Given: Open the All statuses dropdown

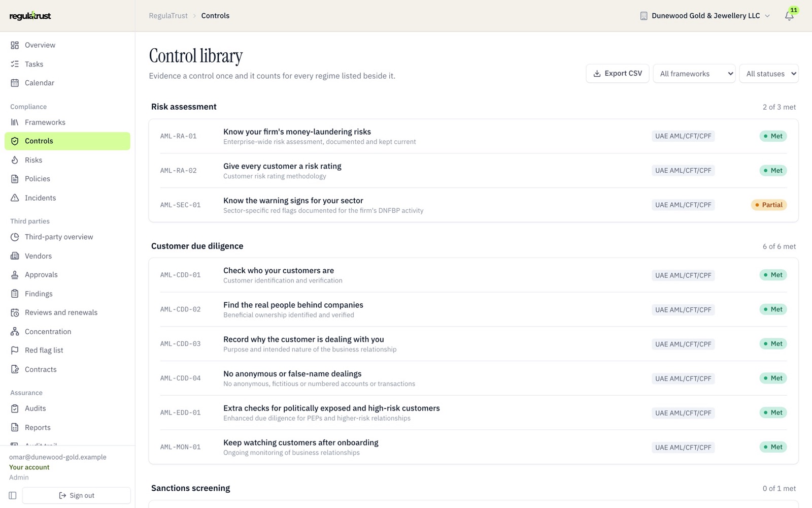Looking at the screenshot, I should 769,74.
